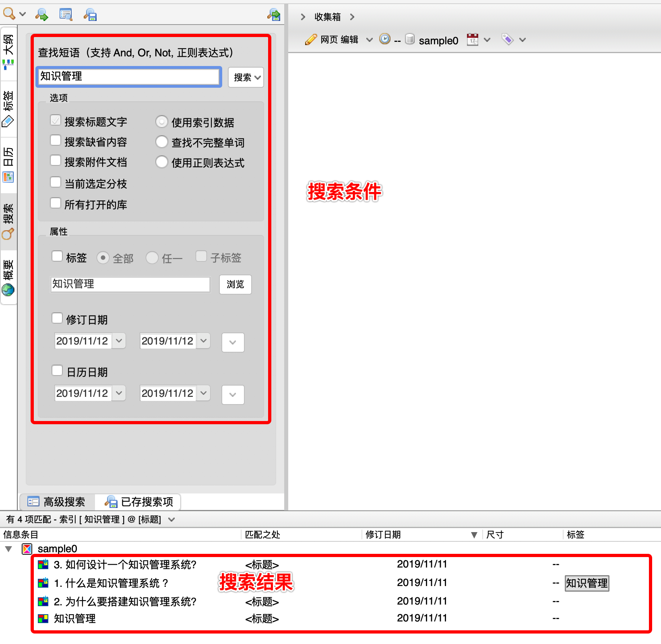
Task: Click the 查找短语 search text field
Action: (x=129, y=76)
